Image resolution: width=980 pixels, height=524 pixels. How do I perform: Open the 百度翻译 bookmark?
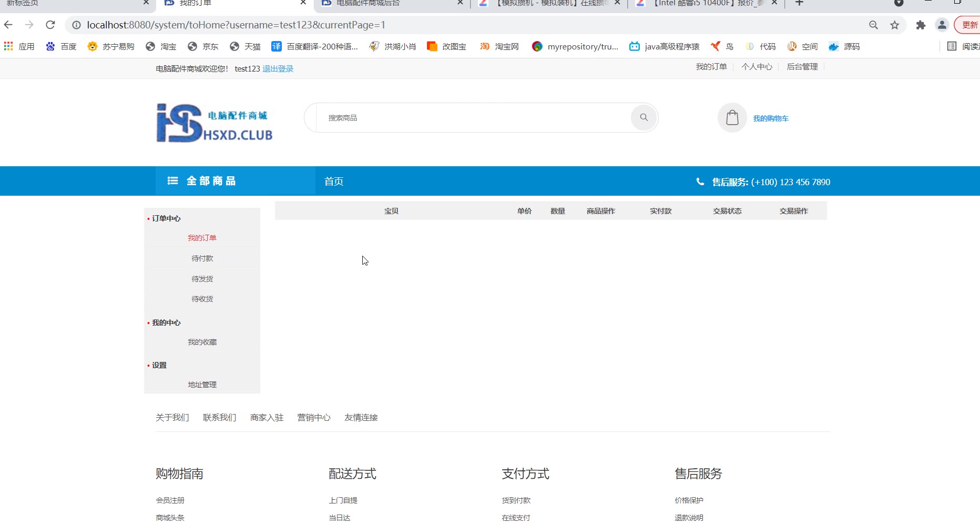(x=314, y=46)
